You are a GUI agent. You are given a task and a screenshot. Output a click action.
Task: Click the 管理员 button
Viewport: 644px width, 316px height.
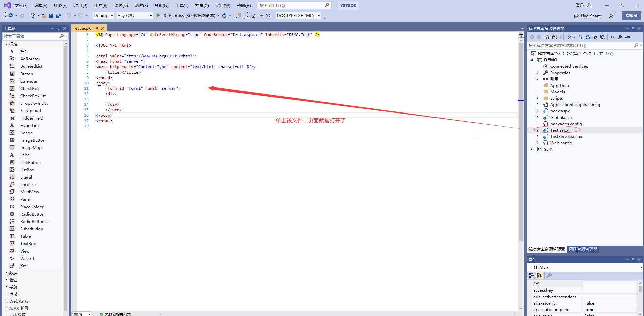pos(631,16)
